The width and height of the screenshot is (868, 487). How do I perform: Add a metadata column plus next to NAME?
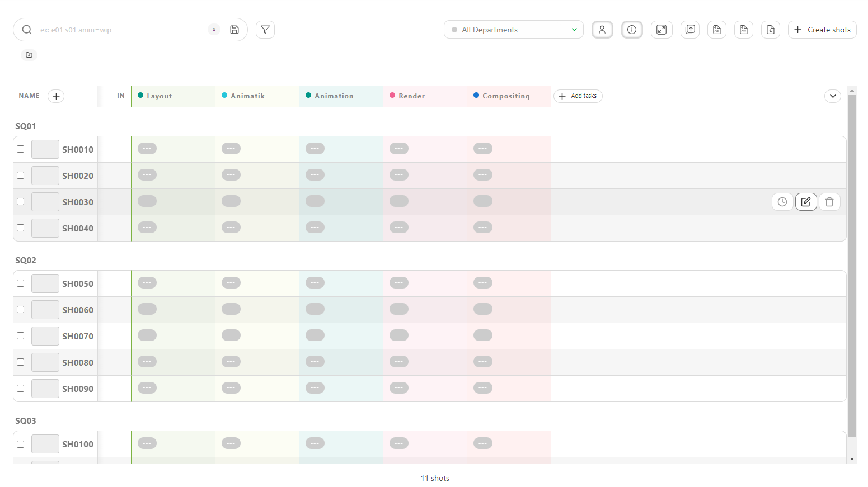56,96
